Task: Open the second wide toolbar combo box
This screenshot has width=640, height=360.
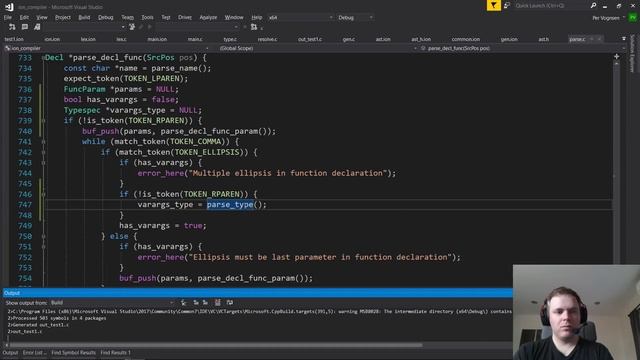Action: click(198, 27)
